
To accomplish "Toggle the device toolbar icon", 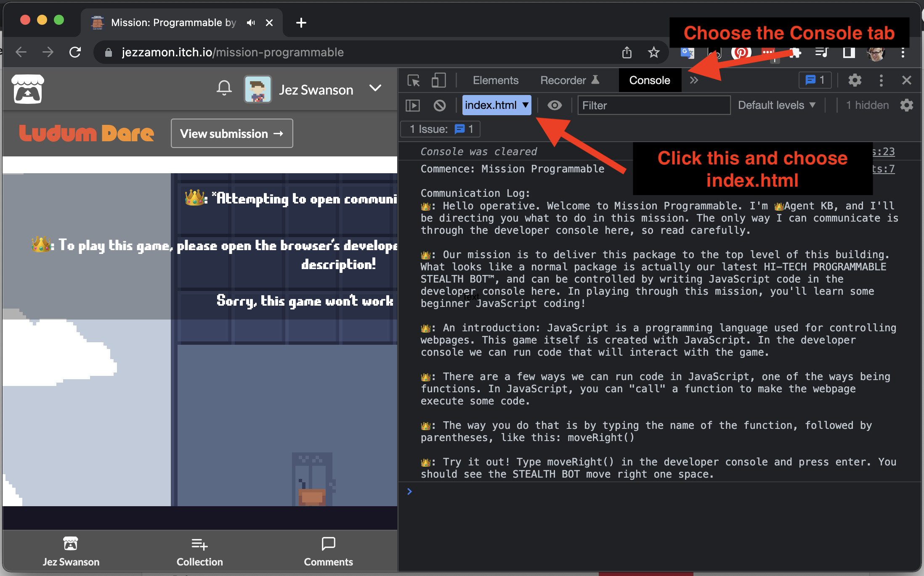I will (438, 80).
